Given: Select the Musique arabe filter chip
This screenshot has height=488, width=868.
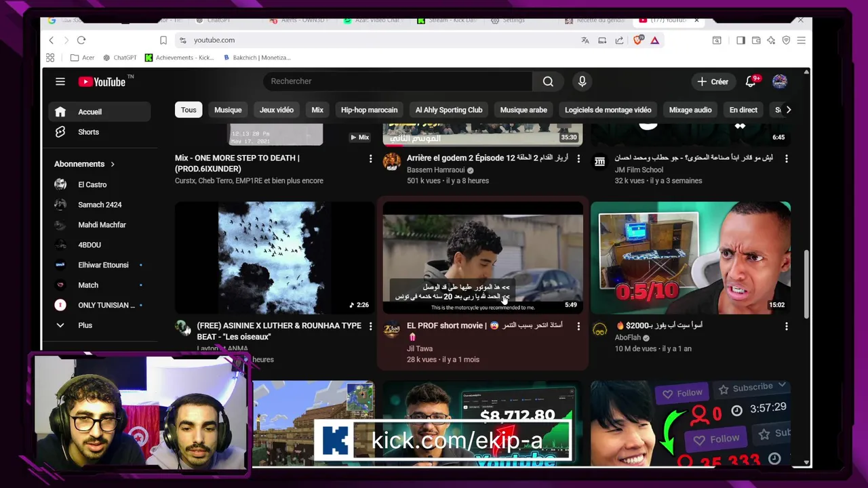Looking at the screenshot, I should [524, 110].
